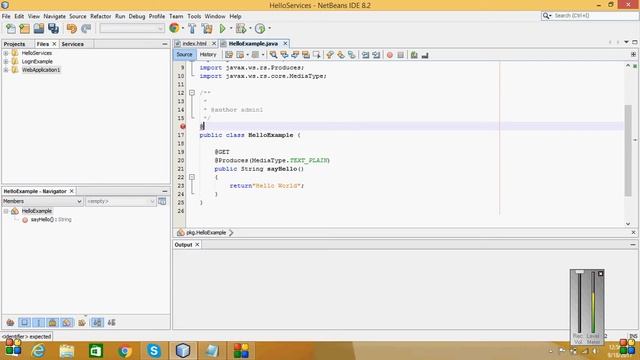This screenshot has width=640, height=360.
Task: Click the Comment icon in editor toolbar
Action: click(414, 55)
